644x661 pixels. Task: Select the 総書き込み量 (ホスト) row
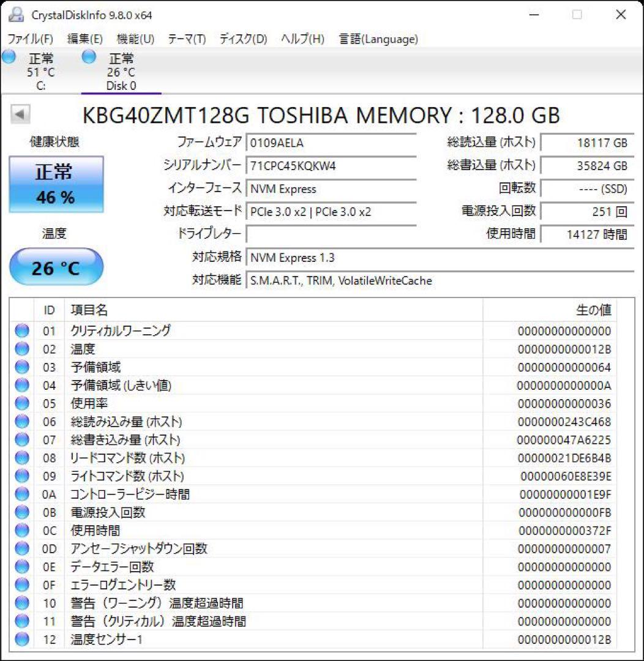312,439
